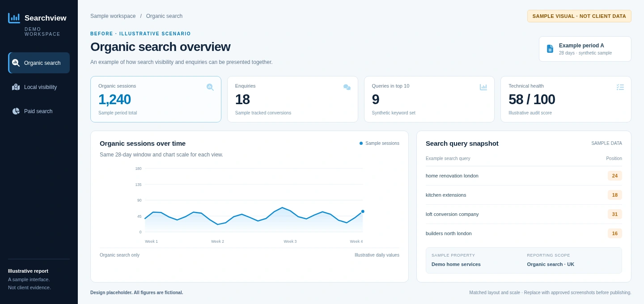
Task: Click the chart line's end data point
Action: (363, 211)
